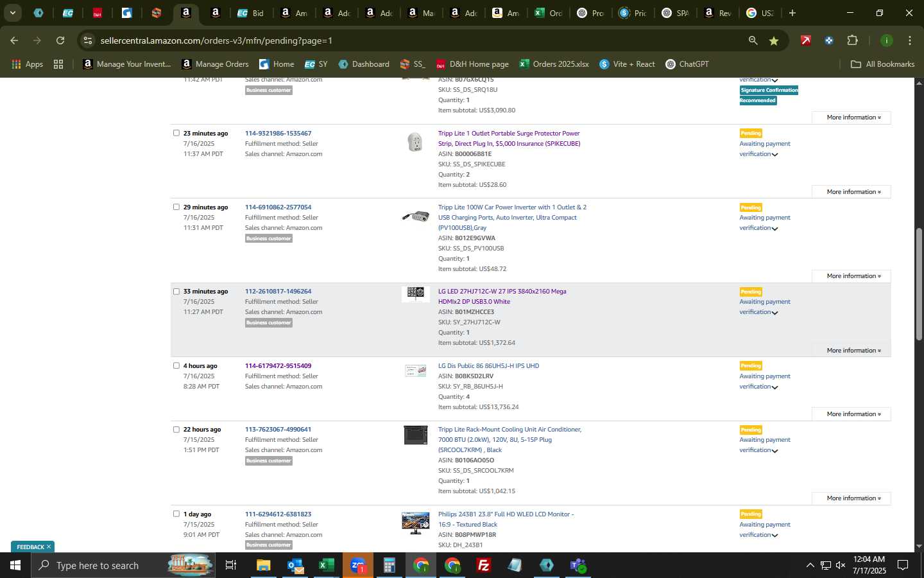This screenshot has height=578, width=924.
Task: Click the Windows taskbar search box
Action: click(x=123, y=565)
